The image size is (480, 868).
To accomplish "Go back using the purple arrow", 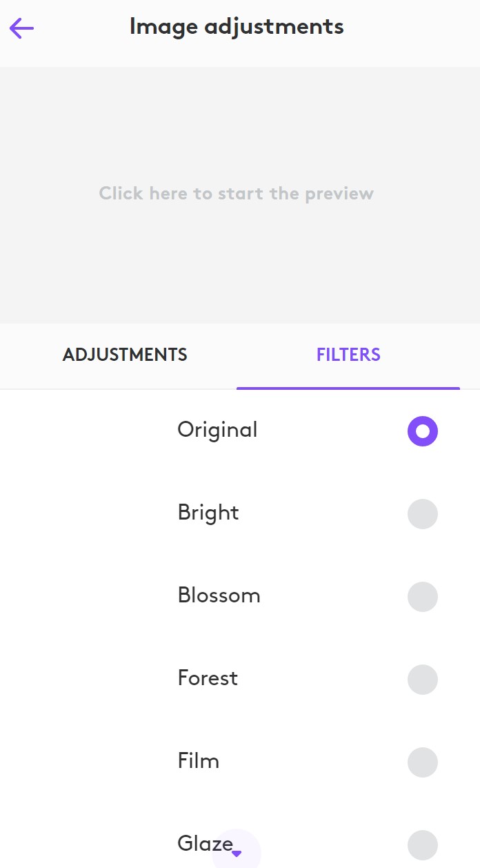I will point(21,28).
